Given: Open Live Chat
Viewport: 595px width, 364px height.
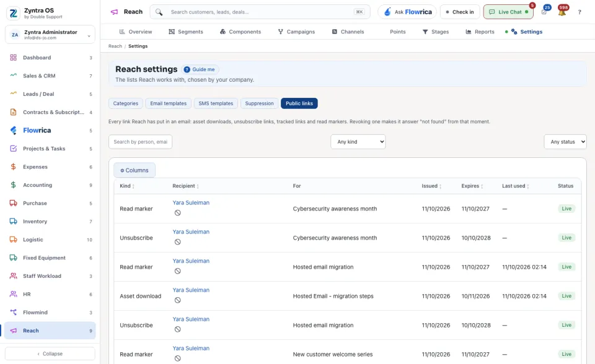Looking at the screenshot, I should click(x=508, y=12).
